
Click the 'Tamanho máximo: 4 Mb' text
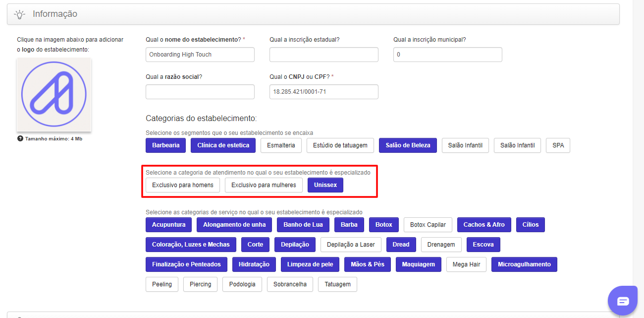(54, 138)
